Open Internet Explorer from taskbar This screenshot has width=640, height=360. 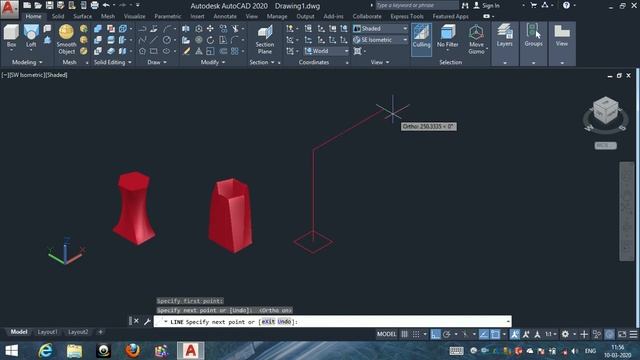point(45,351)
